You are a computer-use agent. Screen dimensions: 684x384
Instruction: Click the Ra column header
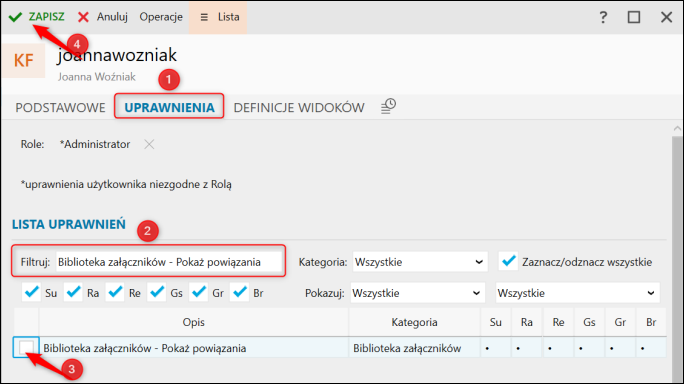coord(527,322)
